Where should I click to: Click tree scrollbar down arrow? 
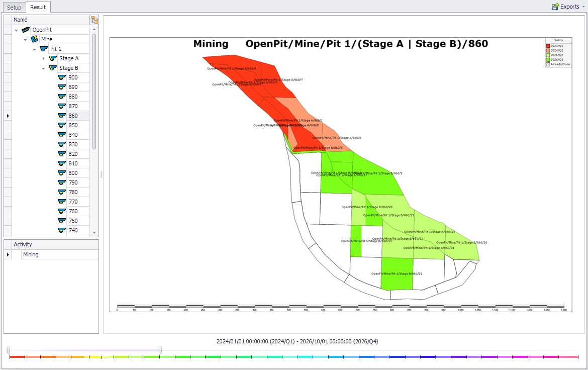point(94,233)
